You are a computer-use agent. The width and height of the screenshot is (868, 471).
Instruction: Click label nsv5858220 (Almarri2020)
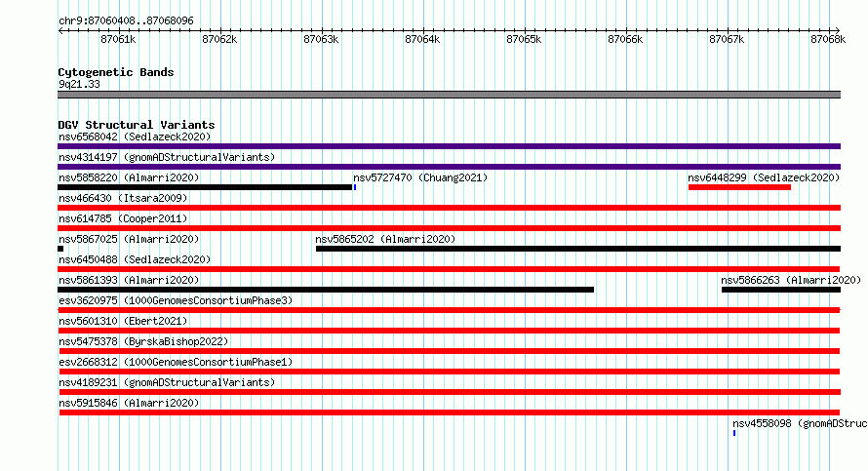tap(129, 177)
